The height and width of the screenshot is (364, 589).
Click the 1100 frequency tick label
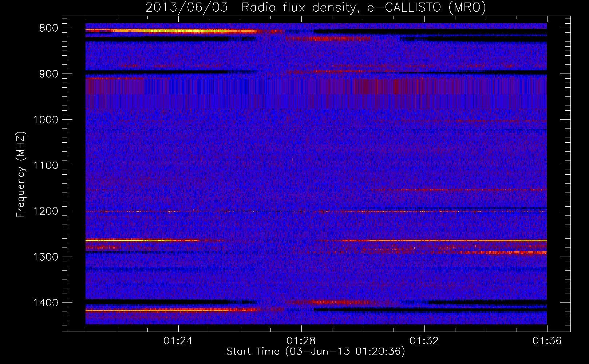point(46,166)
